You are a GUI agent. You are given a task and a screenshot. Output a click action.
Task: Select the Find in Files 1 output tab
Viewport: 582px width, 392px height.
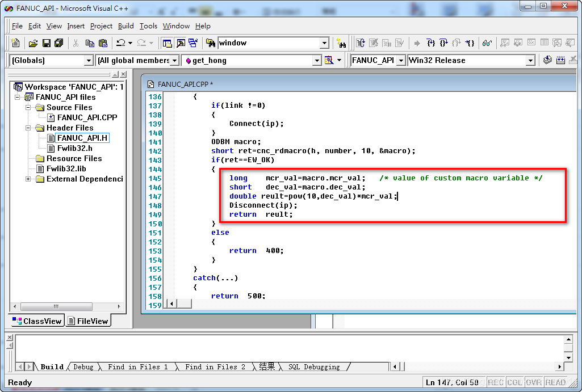click(x=138, y=367)
